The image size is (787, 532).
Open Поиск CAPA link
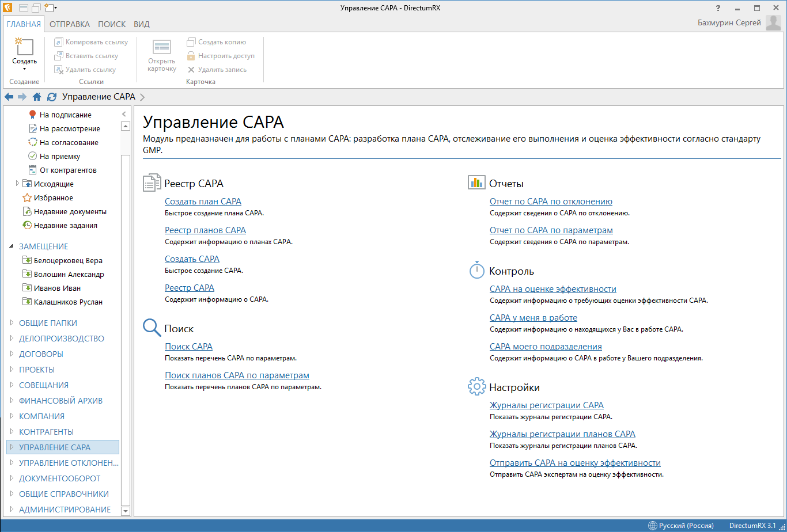(188, 347)
